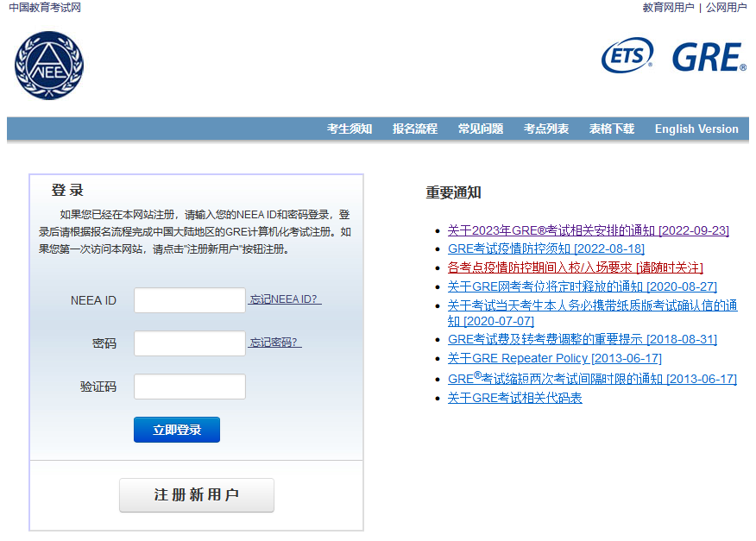Open 表格下载 menu item
This screenshot has width=756, height=541.
612,129
